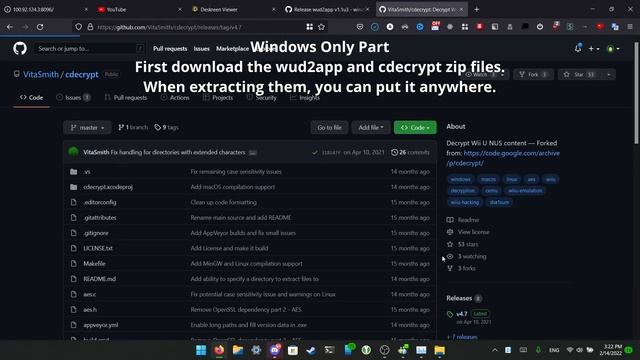The image size is (640, 360).
Task: Open the LICENSE.txt file
Action: (98, 248)
